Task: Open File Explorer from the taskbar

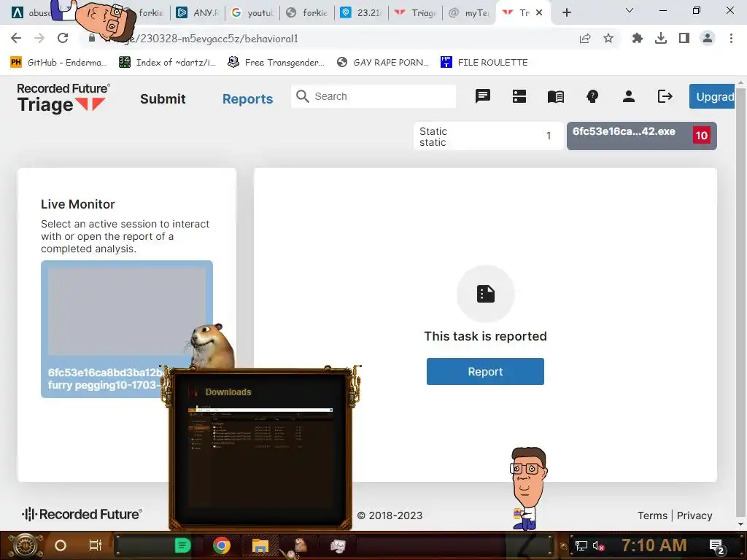Action: (x=260, y=545)
